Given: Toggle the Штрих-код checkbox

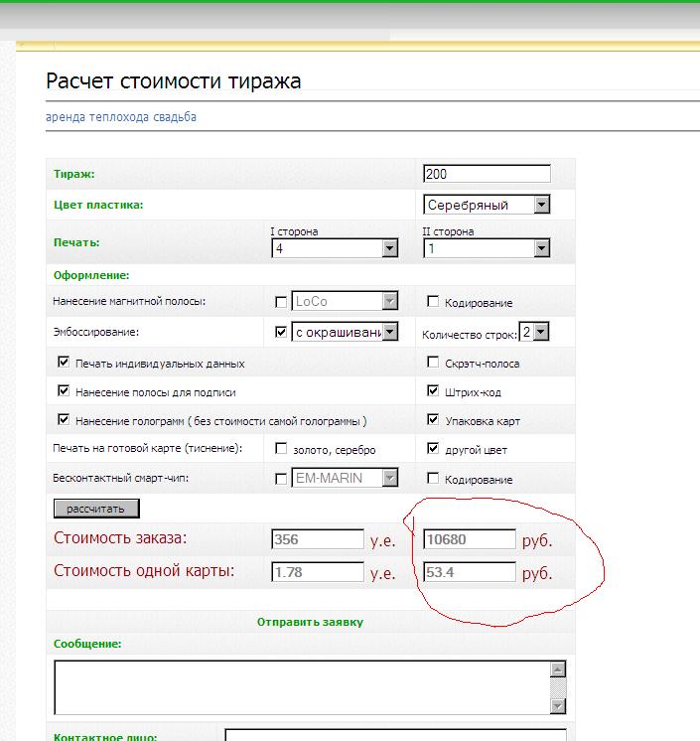Looking at the screenshot, I should point(433,391).
